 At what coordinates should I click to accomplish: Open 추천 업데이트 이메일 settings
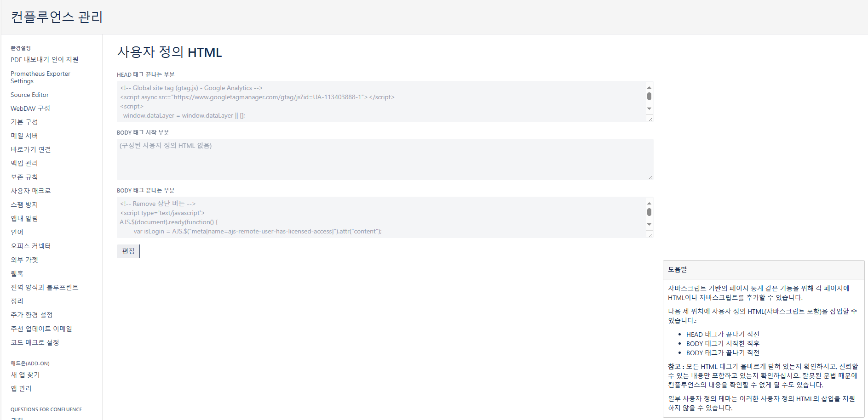pyautogui.click(x=41, y=329)
